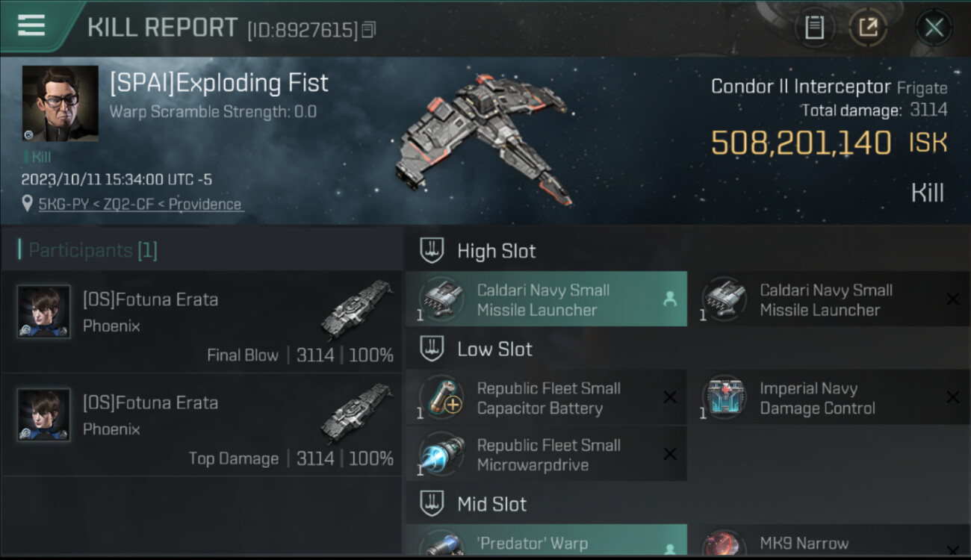This screenshot has width=971, height=560.
Task: Share the kill report externally
Action: click(x=868, y=28)
